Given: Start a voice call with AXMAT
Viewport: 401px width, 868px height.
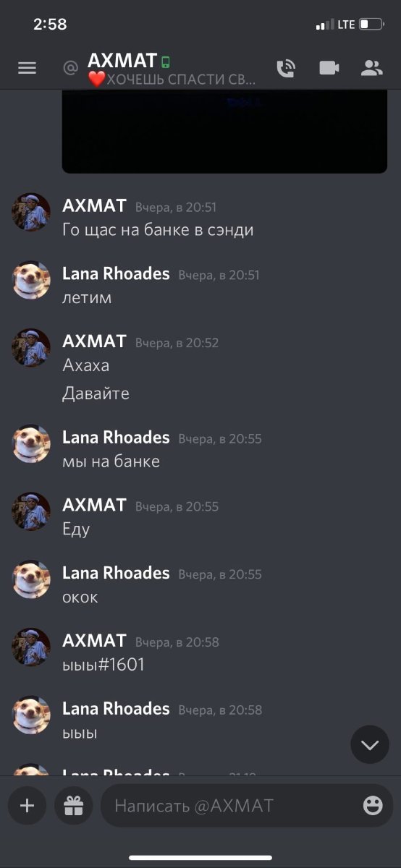Looking at the screenshot, I should point(286,68).
